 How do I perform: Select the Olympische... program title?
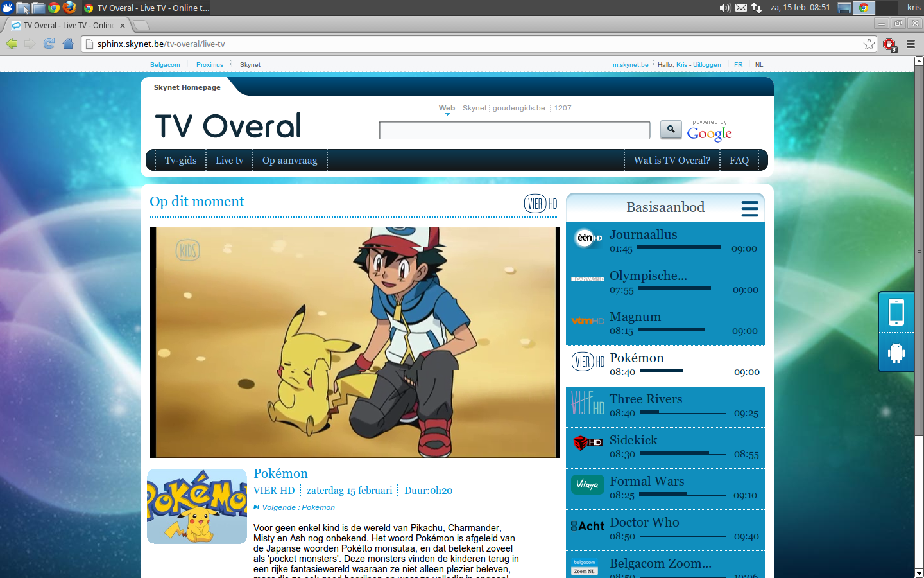[x=648, y=276]
